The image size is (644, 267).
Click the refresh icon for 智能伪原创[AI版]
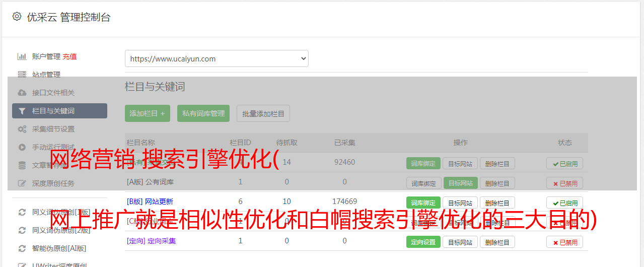(22, 248)
